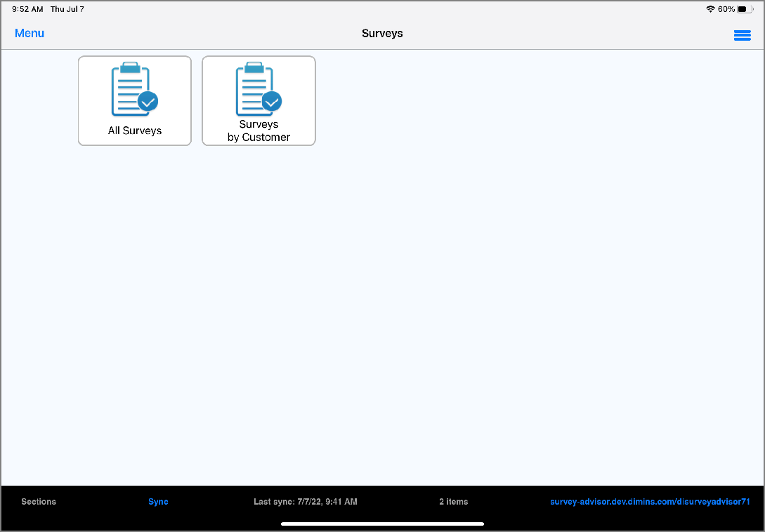Select the Surveys by Customer card
765x532 pixels.
259,100
